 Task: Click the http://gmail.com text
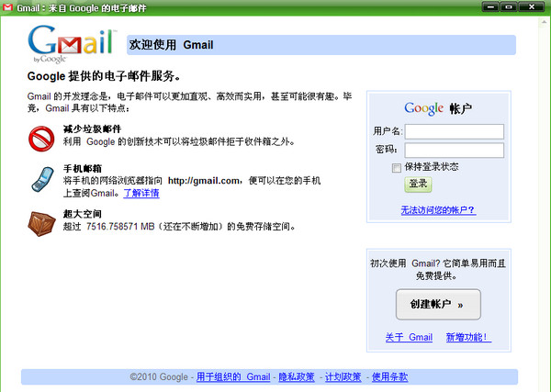pyautogui.click(x=204, y=181)
